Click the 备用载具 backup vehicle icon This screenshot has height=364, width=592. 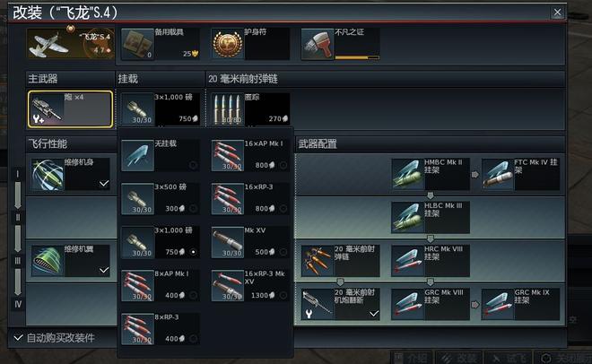point(137,44)
